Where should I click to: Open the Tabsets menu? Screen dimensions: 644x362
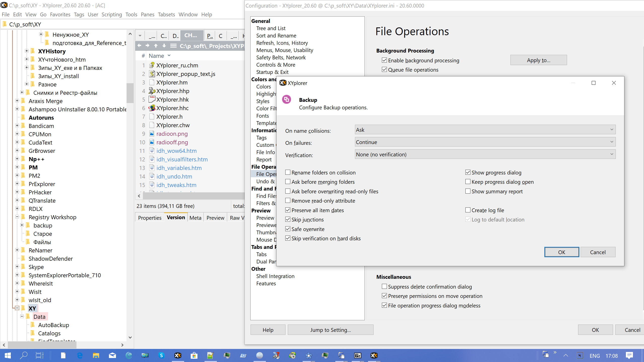(x=166, y=14)
